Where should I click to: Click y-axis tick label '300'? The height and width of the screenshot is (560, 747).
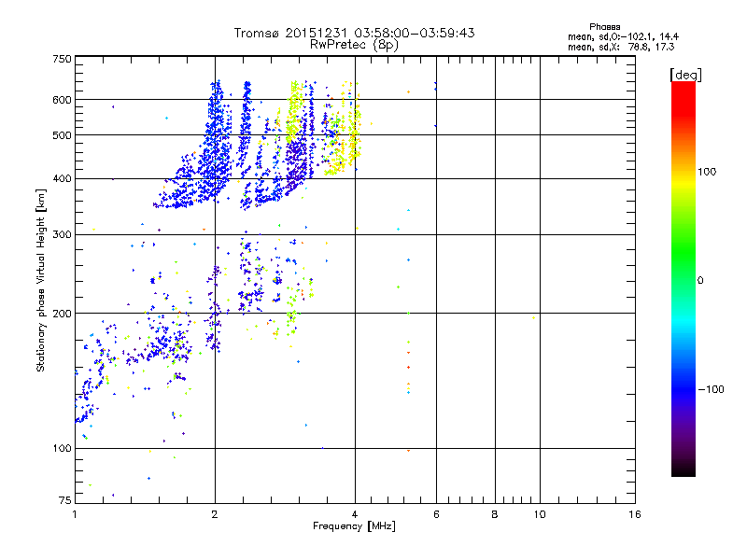62,235
